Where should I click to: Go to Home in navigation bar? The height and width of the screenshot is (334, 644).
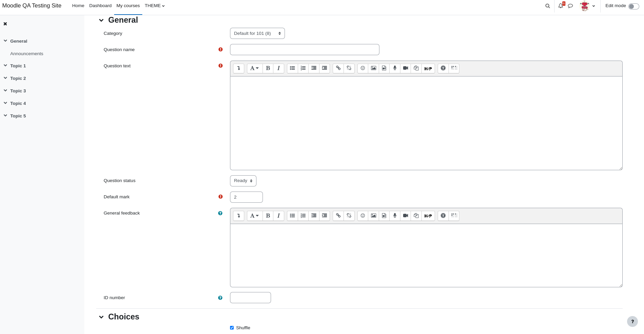(x=78, y=6)
